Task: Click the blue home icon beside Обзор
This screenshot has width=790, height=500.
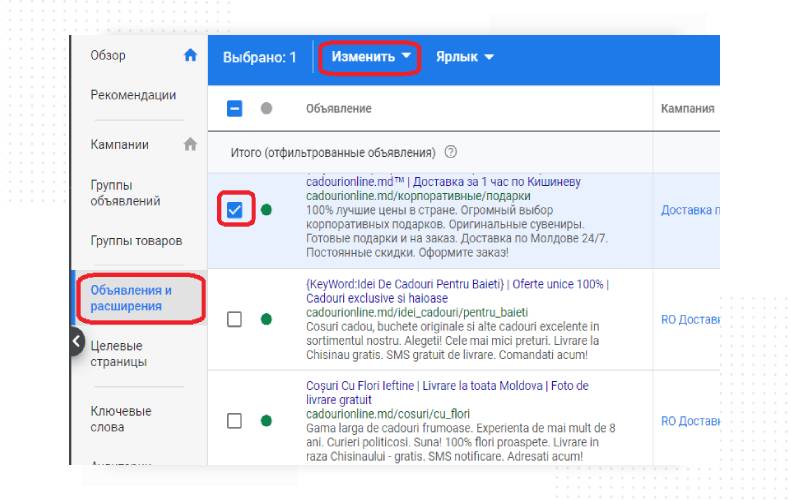Action: pos(190,55)
